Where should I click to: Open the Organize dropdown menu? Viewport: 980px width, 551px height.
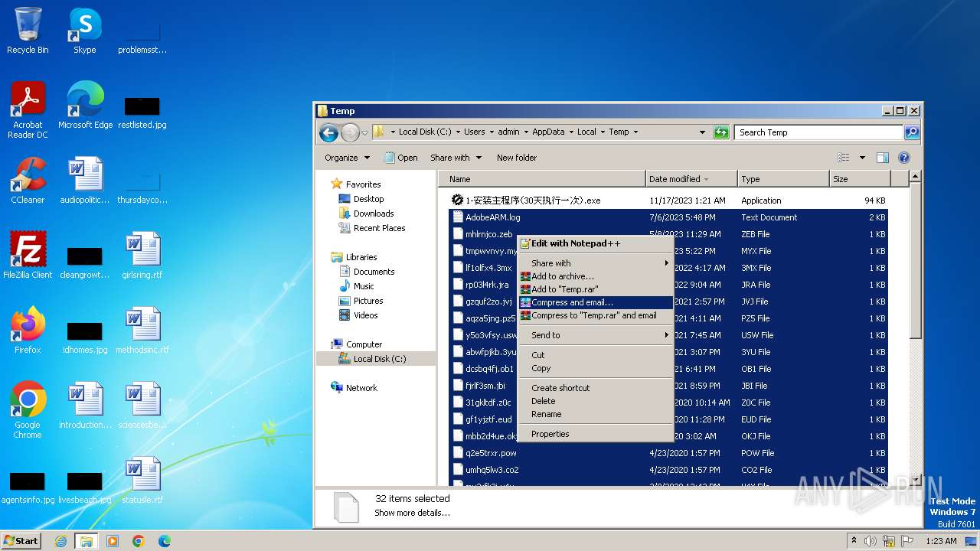(x=347, y=158)
